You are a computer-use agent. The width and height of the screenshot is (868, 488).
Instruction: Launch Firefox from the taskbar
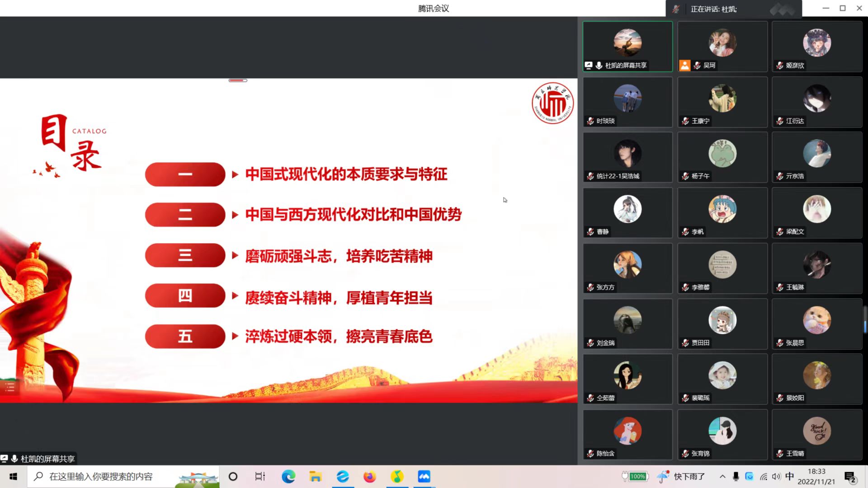pos(369,476)
